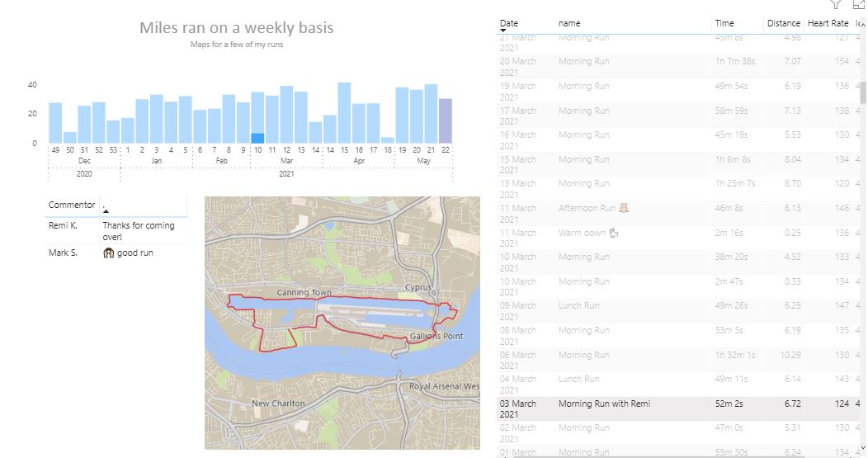
Task: Click the sort arrow under the Date header
Action: point(504,32)
